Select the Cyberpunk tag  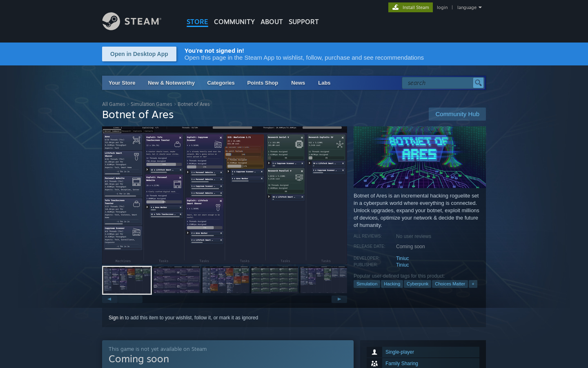(x=417, y=284)
